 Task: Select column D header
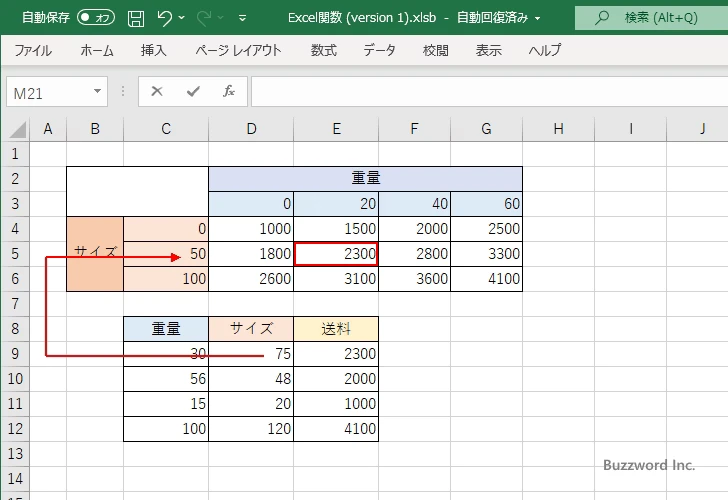[251, 129]
